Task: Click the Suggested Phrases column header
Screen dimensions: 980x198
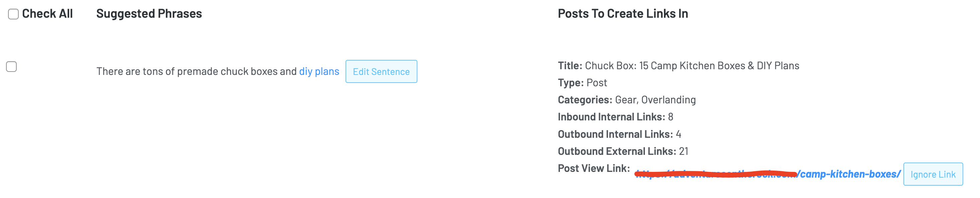Action: [x=149, y=14]
